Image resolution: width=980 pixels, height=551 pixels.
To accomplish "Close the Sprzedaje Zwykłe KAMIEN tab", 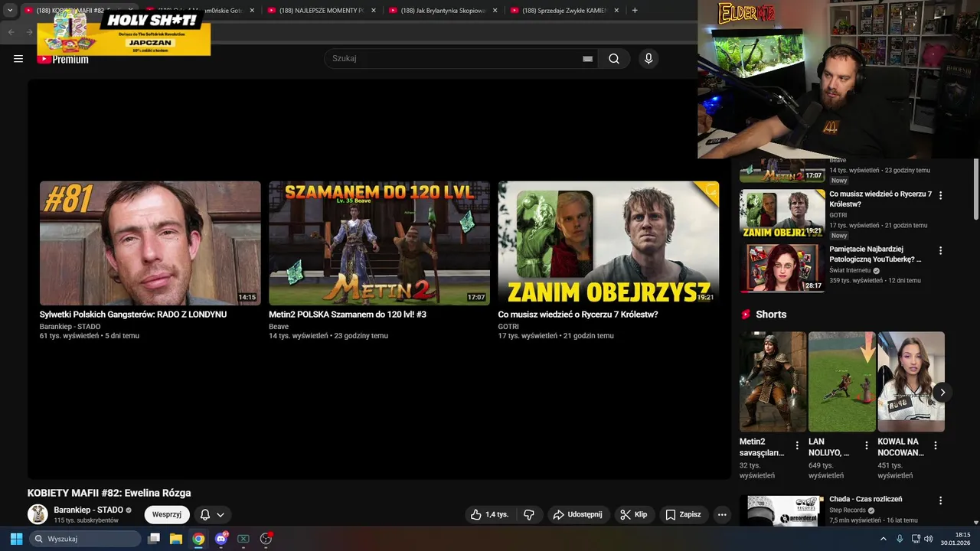I will (616, 11).
